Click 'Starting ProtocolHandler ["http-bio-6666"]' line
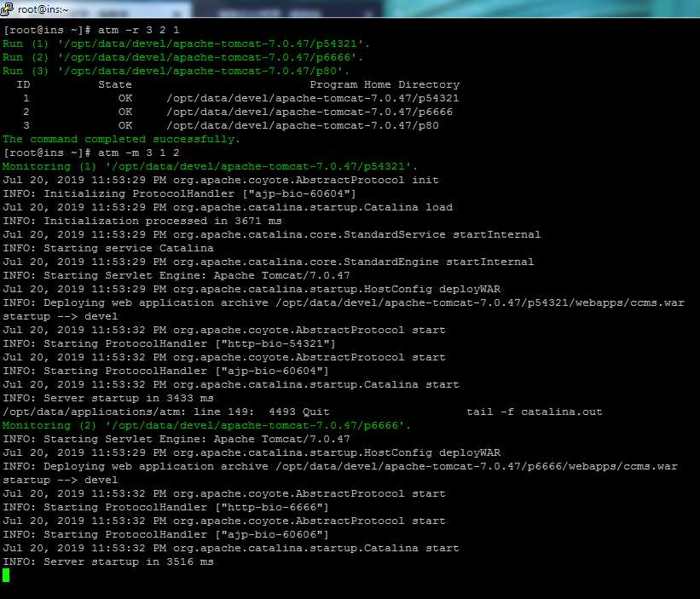The width and height of the screenshot is (700, 599). pyautogui.click(x=165, y=508)
